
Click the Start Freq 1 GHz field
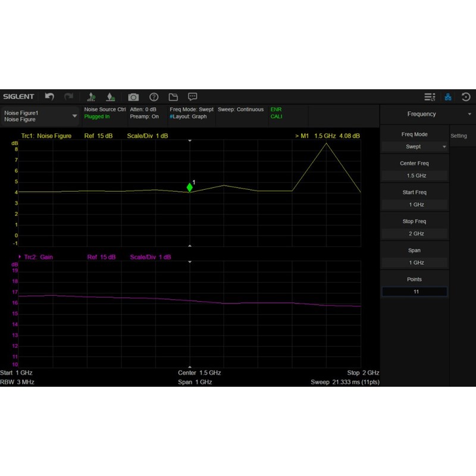(414, 205)
